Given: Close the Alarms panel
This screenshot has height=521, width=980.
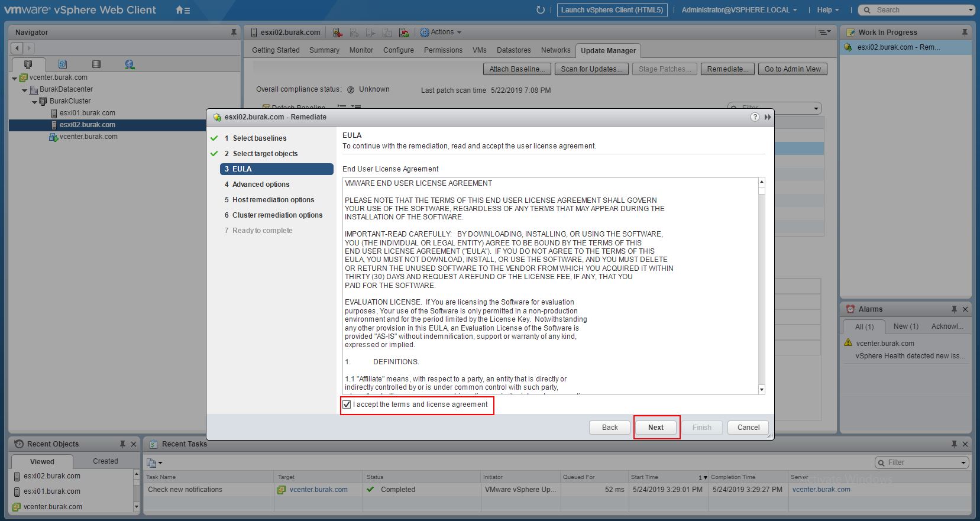Looking at the screenshot, I should 965,309.
